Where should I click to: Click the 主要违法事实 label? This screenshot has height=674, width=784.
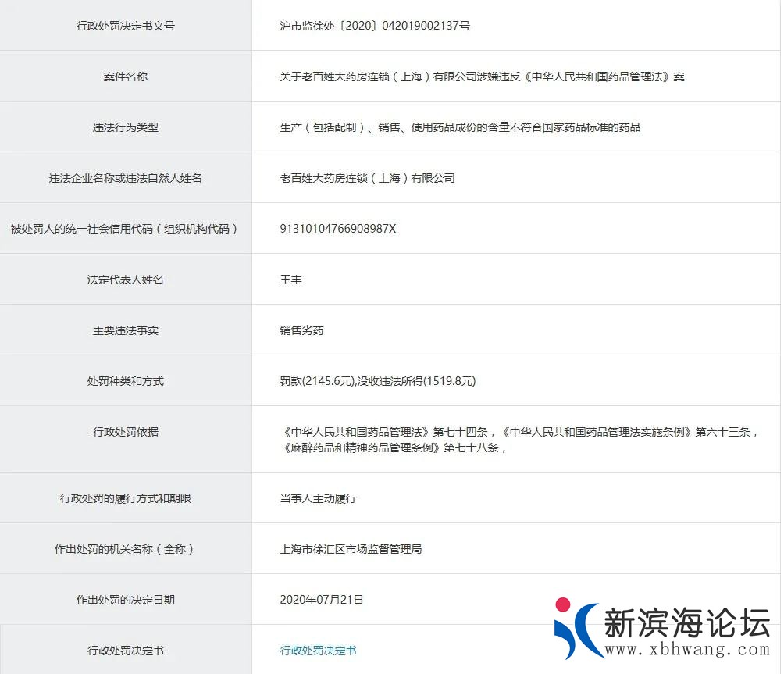(x=126, y=330)
